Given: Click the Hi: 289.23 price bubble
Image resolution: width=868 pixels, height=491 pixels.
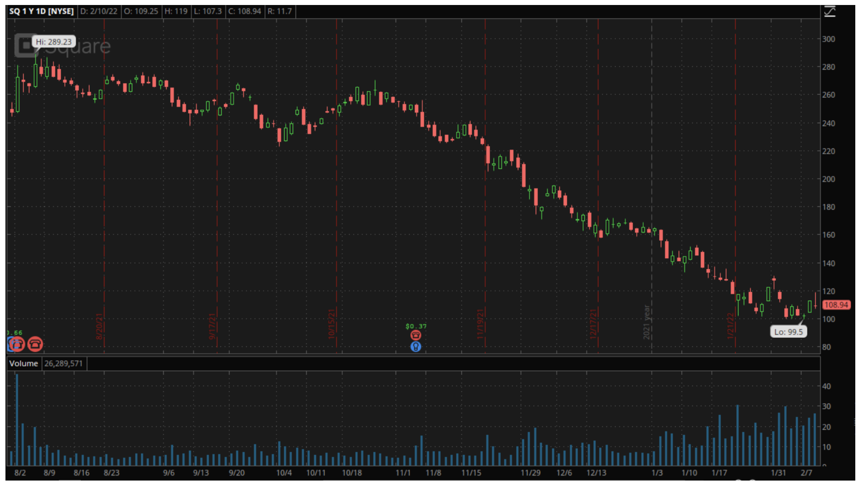Looking at the screenshot, I should click(54, 42).
